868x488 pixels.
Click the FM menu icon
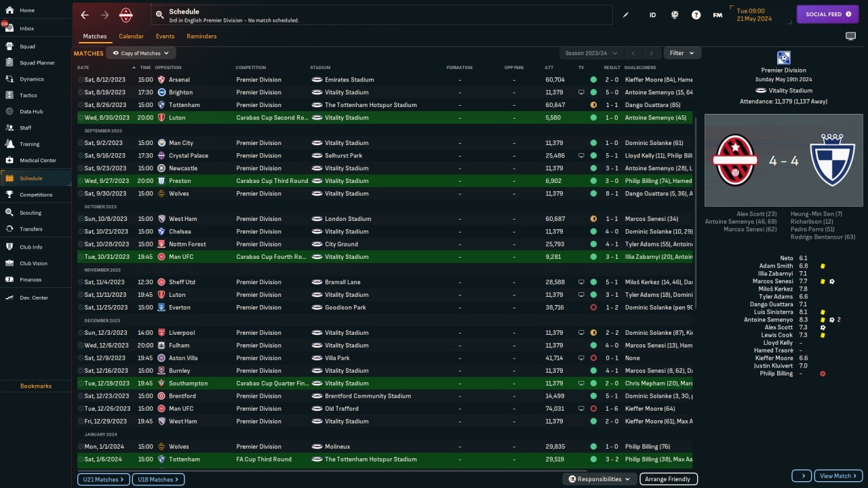(x=717, y=15)
